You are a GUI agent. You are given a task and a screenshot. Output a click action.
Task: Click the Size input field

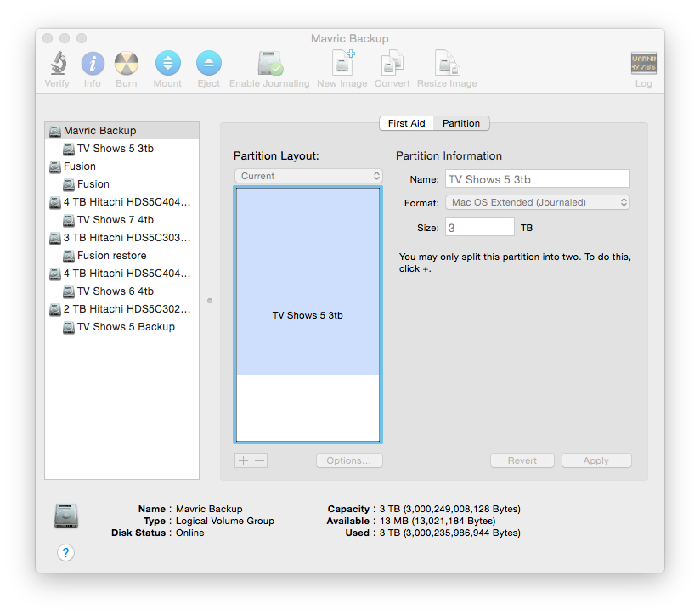coord(480,227)
